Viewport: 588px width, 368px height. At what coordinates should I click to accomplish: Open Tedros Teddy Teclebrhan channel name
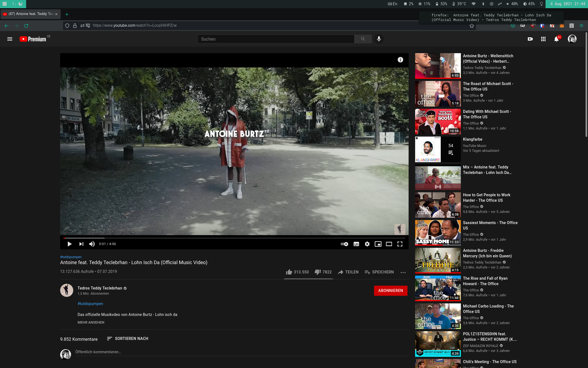coord(100,288)
